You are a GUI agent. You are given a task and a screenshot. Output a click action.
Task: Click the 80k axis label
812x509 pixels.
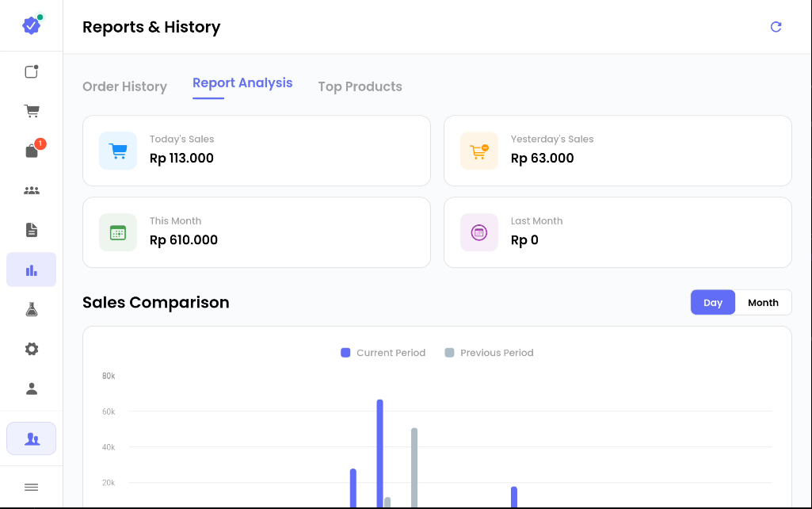pyautogui.click(x=109, y=376)
